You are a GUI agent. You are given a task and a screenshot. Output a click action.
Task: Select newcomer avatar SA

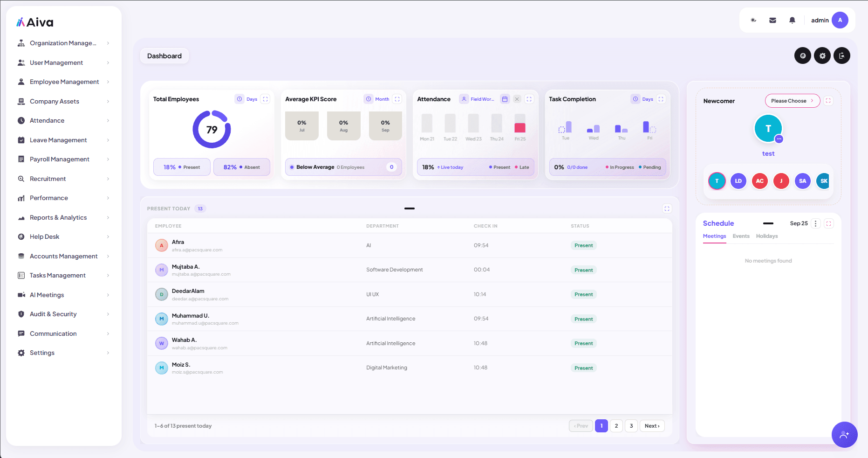click(803, 181)
